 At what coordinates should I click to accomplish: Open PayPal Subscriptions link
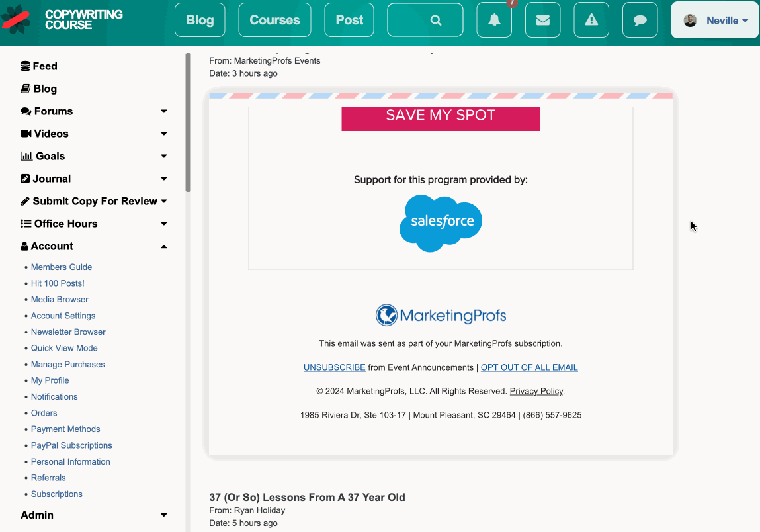[71, 445]
